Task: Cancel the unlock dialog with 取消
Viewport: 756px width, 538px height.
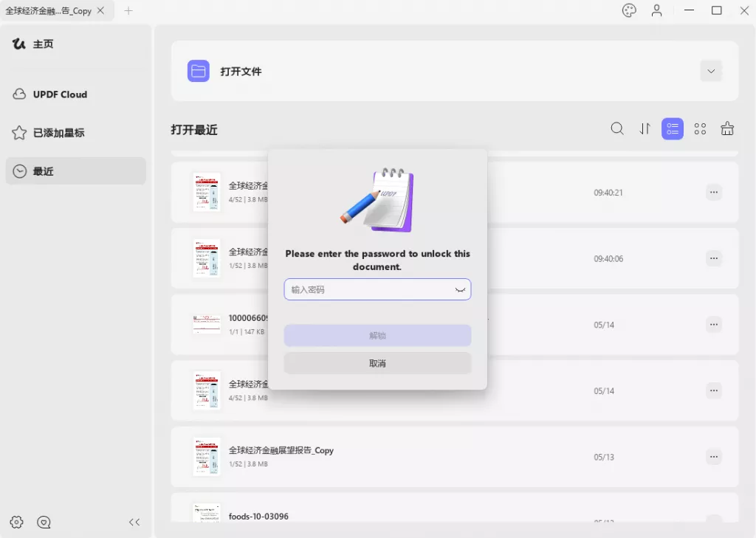Action: (x=377, y=362)
